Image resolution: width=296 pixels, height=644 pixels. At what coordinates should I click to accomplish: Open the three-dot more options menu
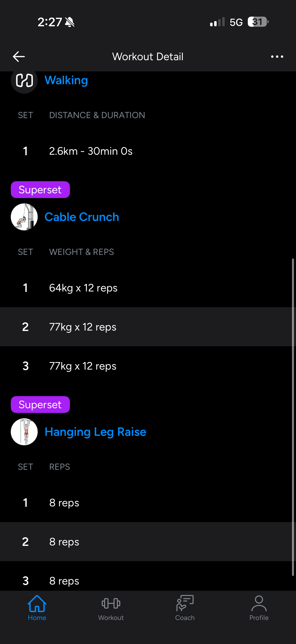tap(277, 57)
